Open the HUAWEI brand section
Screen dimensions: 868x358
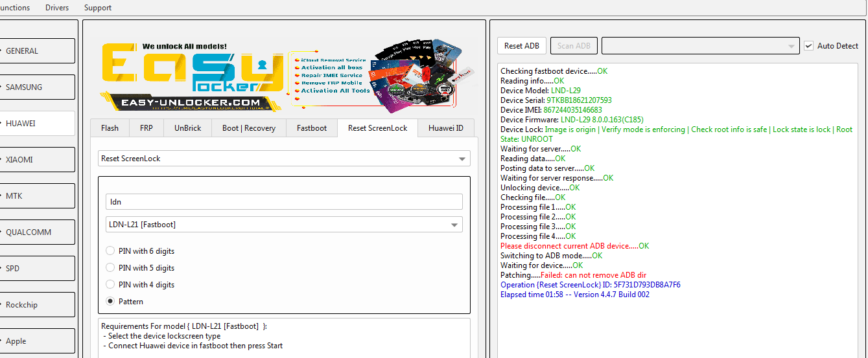pyautogui.click(x=37, y=123)
